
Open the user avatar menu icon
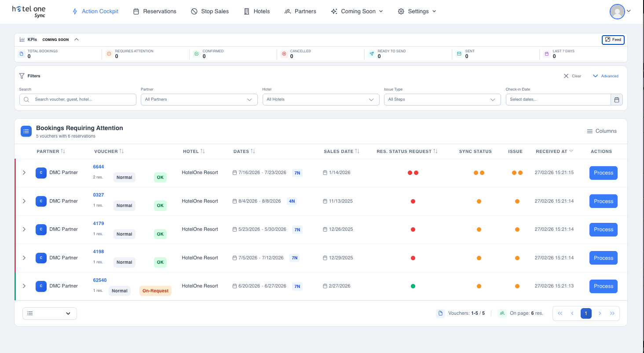617,11
